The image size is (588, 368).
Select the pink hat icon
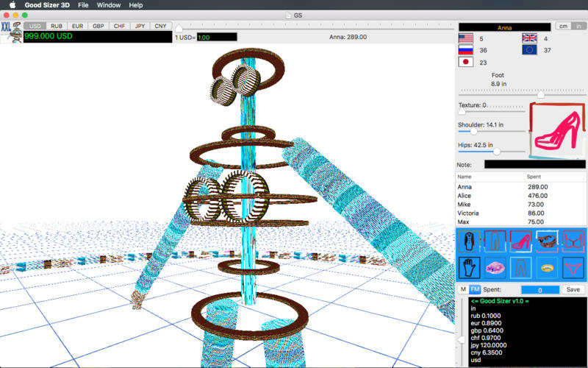495,268
